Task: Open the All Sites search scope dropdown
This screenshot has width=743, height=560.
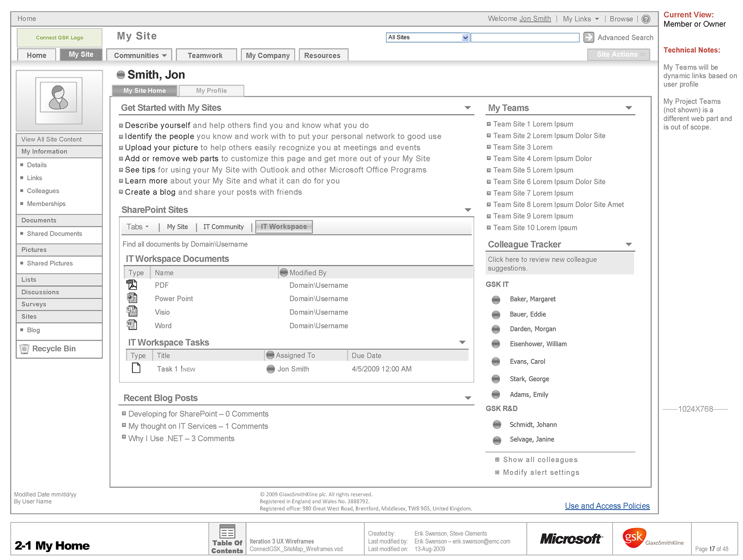Action: pos(465,38)
